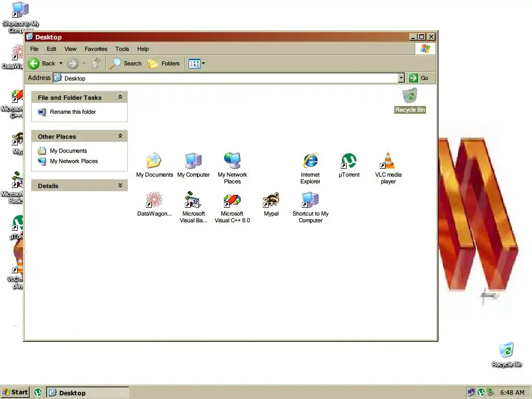Open My Network Places link in Other Places
This screenshot has height=399, width=532.
pos(74,161)
